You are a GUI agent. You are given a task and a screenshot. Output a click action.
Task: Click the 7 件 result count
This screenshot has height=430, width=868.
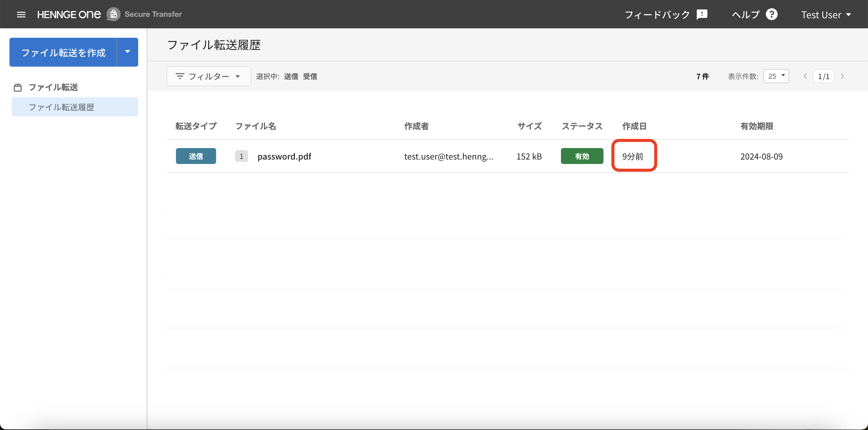click(x=703, y=76)
